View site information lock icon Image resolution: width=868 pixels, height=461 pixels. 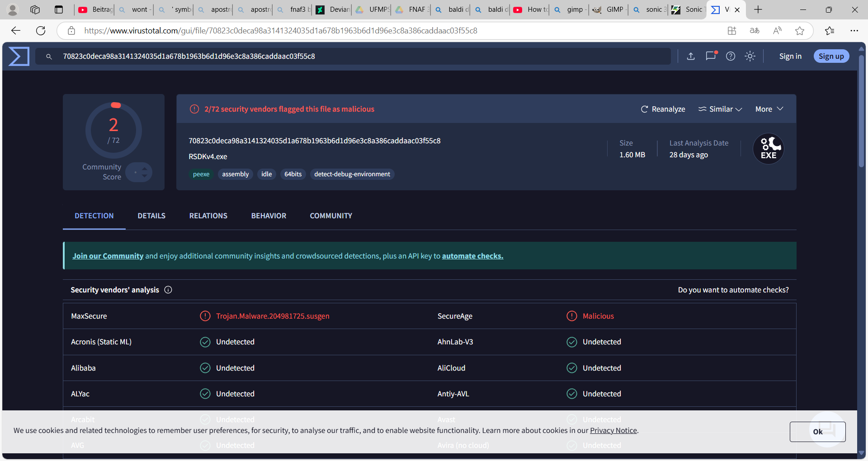point(71,31)
